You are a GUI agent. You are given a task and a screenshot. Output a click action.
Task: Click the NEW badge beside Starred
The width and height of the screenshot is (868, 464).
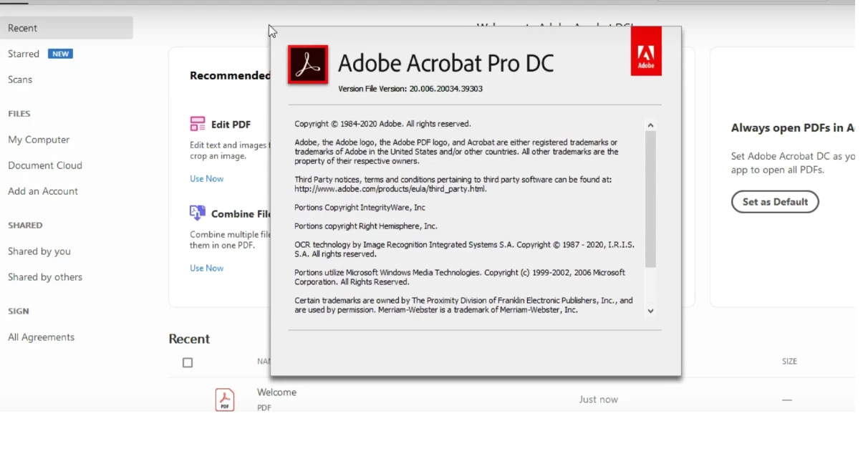pos(60,54)
